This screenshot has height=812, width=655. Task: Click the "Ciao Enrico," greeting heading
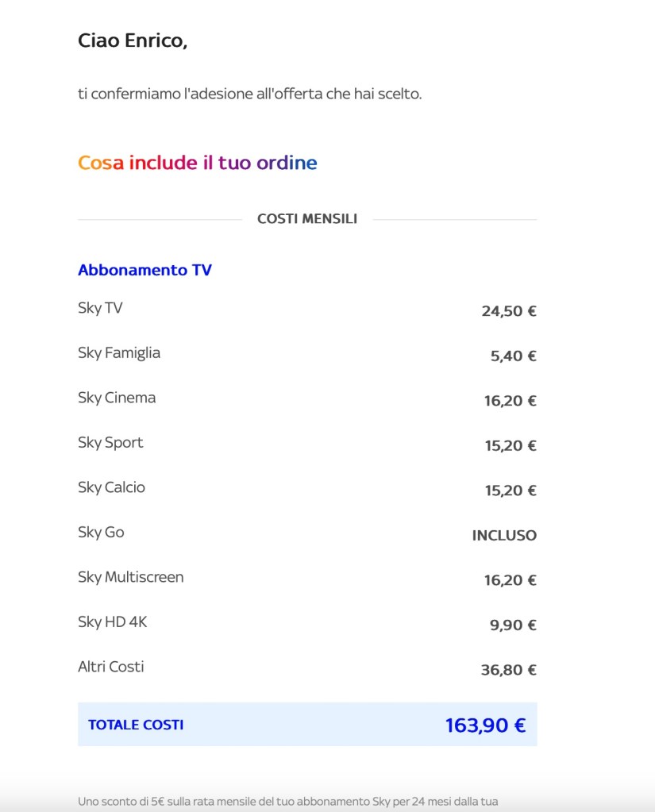(133, 41)
